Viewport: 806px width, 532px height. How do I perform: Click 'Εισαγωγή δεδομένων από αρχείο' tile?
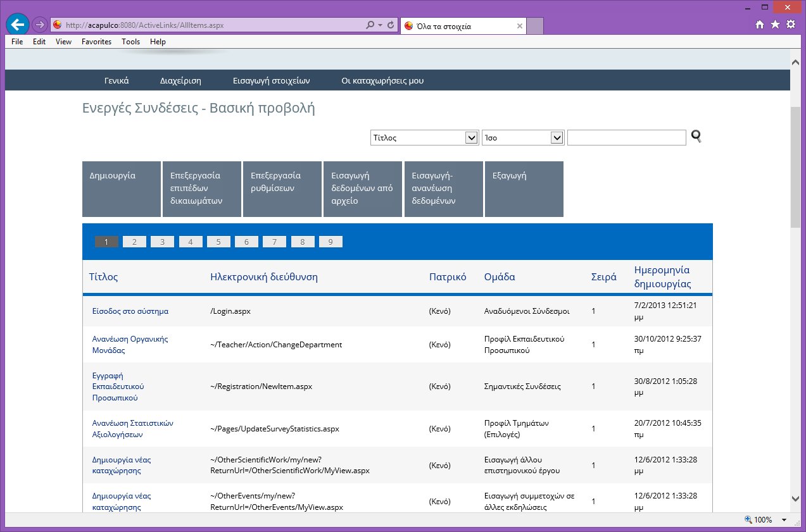pyautogui.click(x=363, y=189)
